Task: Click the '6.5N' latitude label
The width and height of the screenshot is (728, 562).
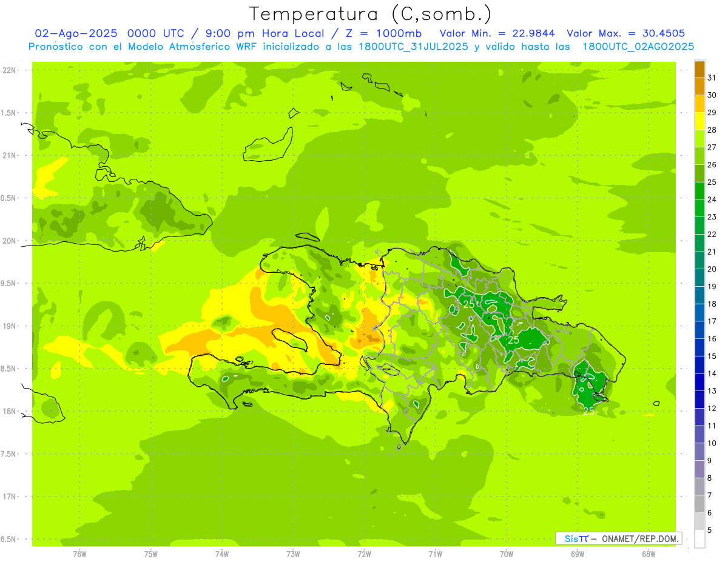Action: (9, 540)
